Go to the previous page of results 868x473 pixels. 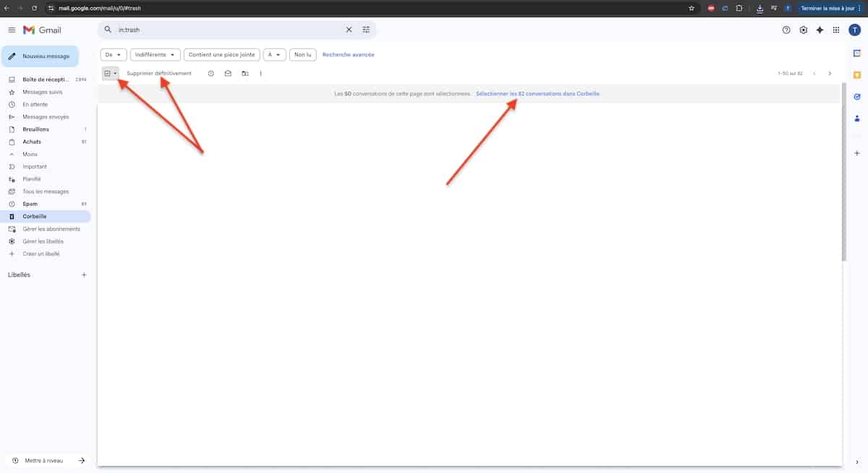[x=814, y=73]
